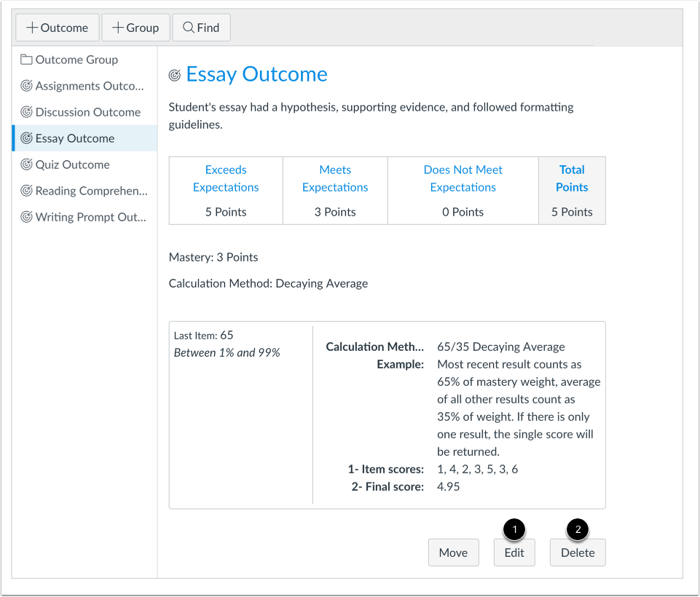Click the Mastery: 3 Points text

coord(213,258)
